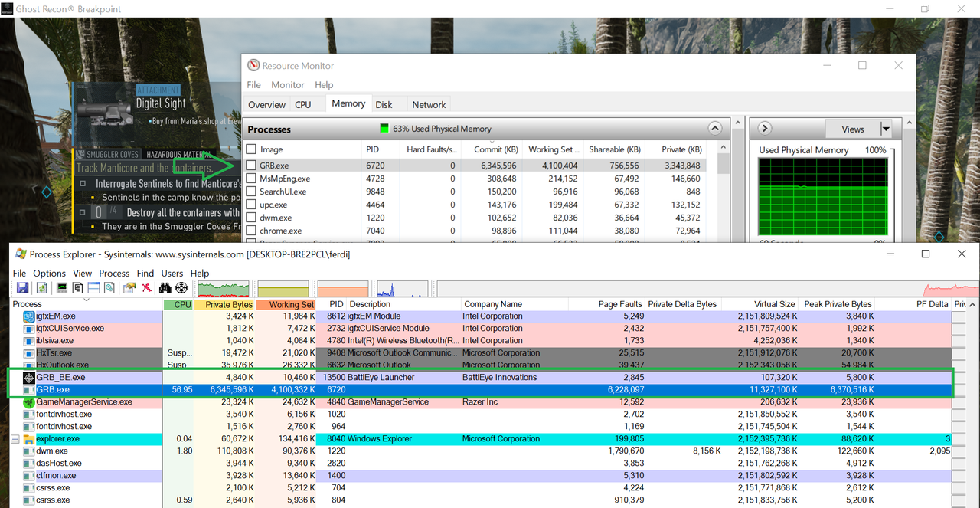Viewport: 980px width, 508px height.
Task: Check the upc.exe checkbox
Action: (251, 205)
